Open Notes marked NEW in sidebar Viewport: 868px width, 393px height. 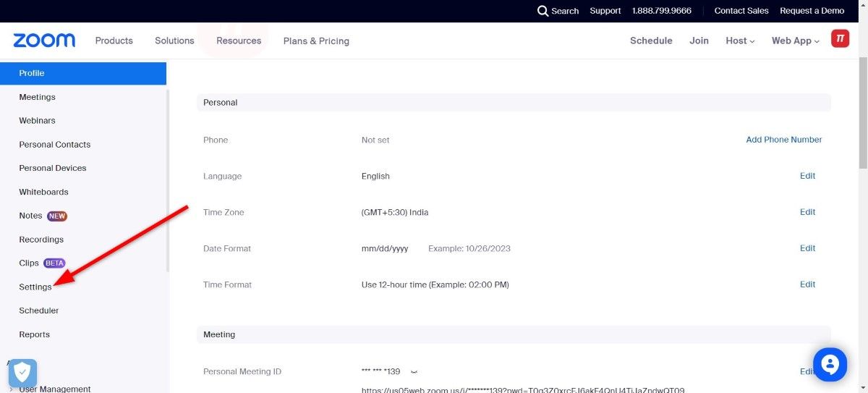pyautogui.click(x=31, y=216)
